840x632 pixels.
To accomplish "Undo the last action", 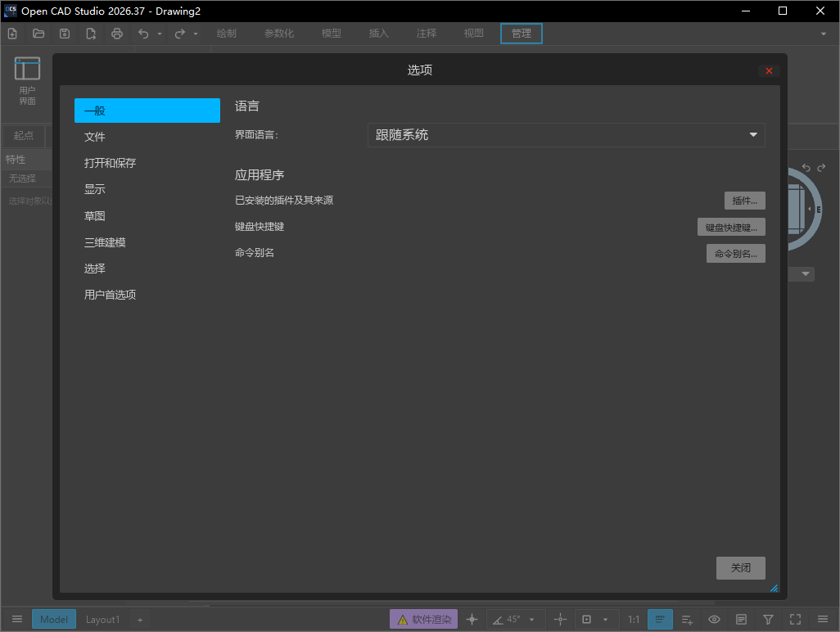I will [x=143, y=34].
